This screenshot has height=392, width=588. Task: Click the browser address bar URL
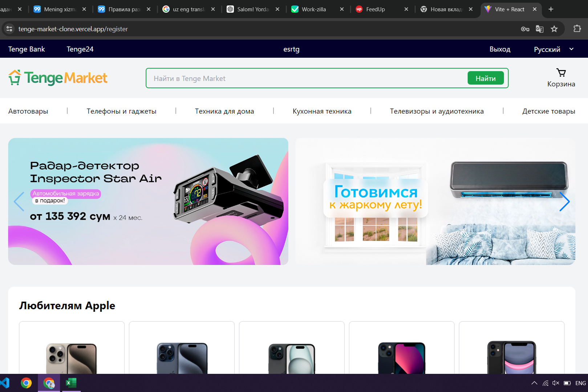point(73,29)
